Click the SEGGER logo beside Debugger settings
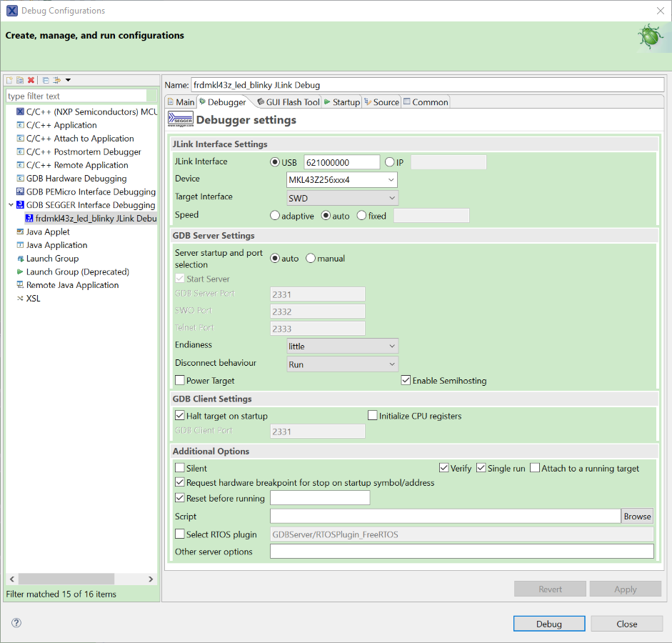 (181, 119)
